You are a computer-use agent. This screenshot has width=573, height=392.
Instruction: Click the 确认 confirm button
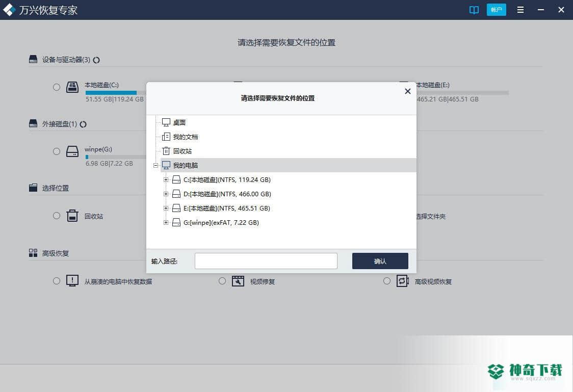pos(380,261)
